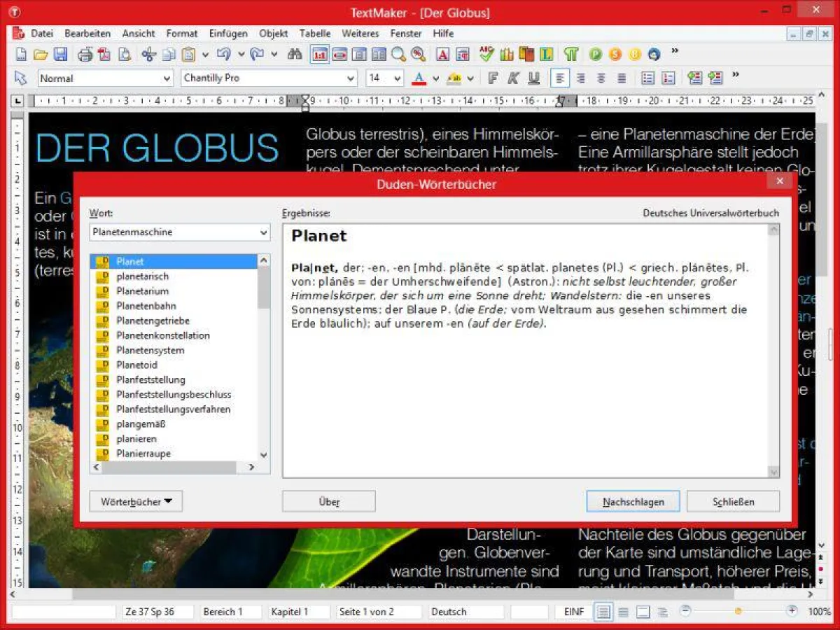Click the Nachschlagen button
This screenshot has height=630, width=840.
click(633, 501)
